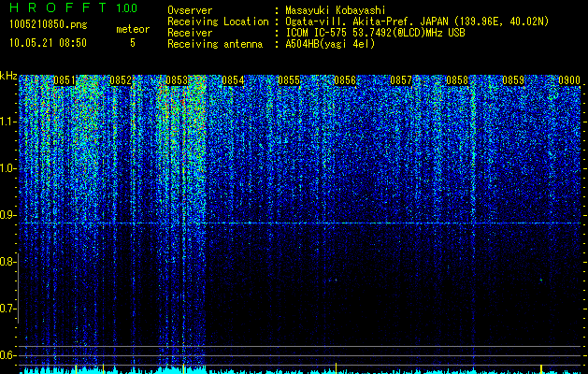Click the ICOM IC-575 receiver text

(x=375, y=33)
